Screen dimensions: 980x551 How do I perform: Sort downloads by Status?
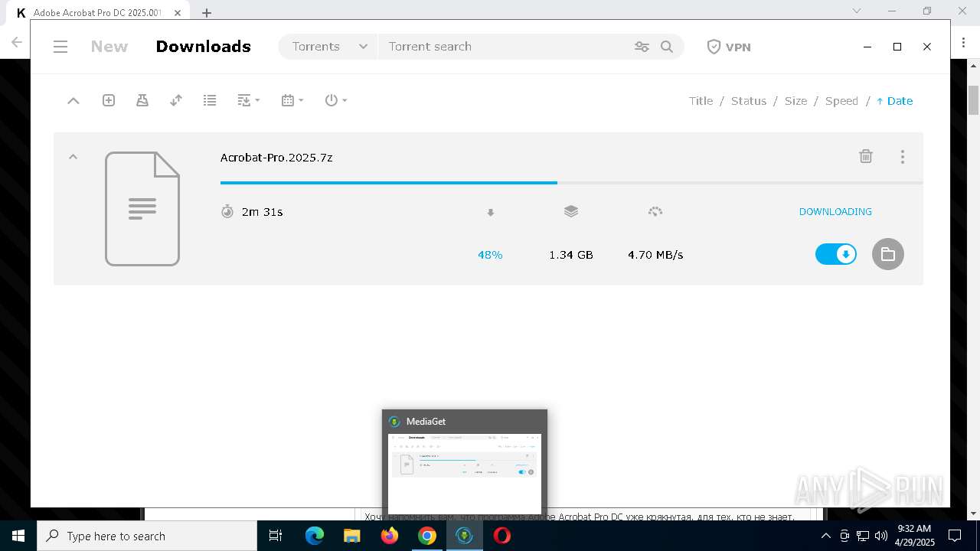pos(749,101)
